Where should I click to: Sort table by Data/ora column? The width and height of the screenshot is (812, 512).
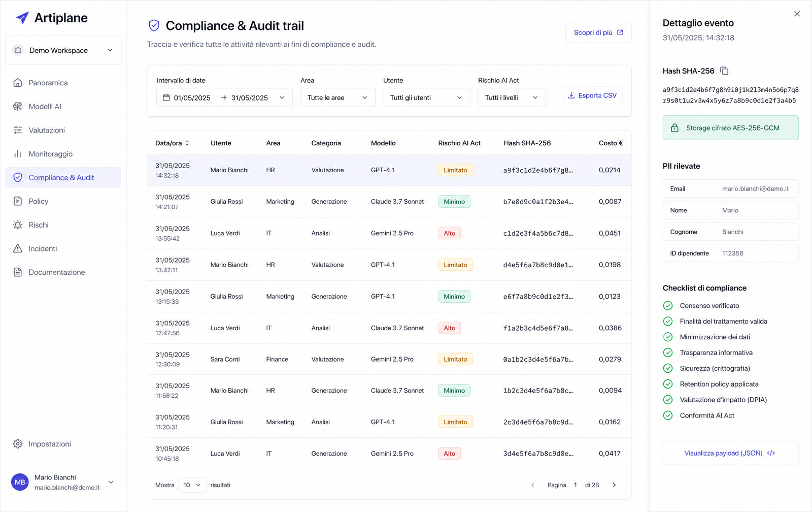173,143
